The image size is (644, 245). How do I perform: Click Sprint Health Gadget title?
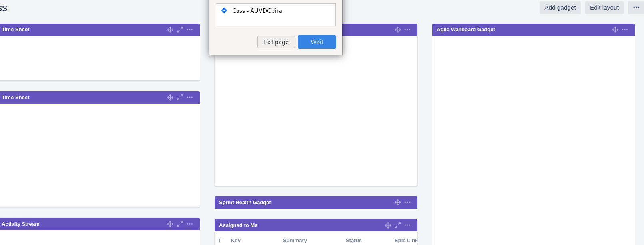(x=245, y=203)
